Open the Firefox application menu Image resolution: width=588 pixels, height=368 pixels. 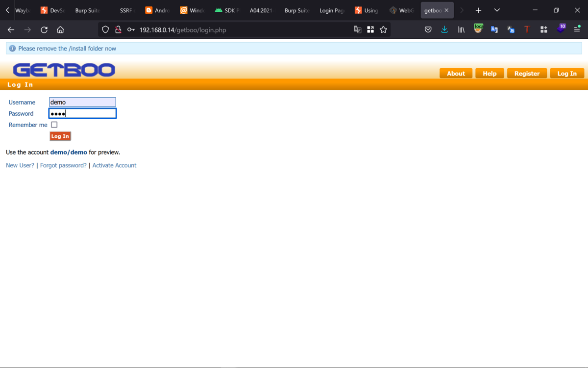(x=577, y=30)
